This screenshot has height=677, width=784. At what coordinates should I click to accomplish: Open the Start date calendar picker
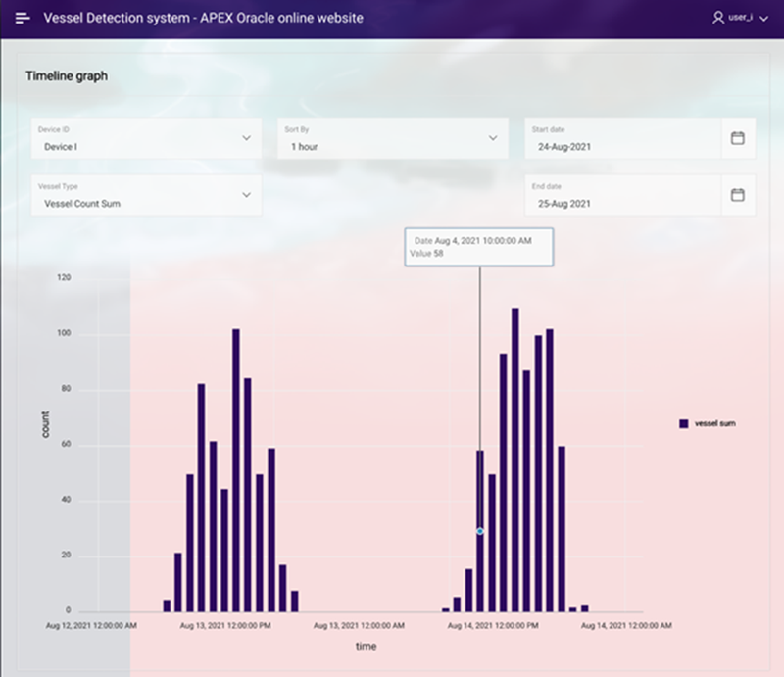738,138
